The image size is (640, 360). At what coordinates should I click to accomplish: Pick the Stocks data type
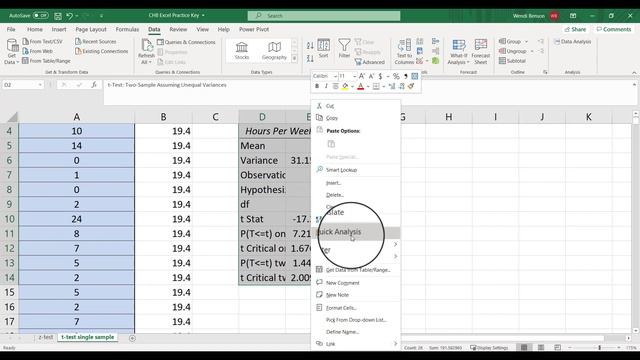tap(242, 51)
